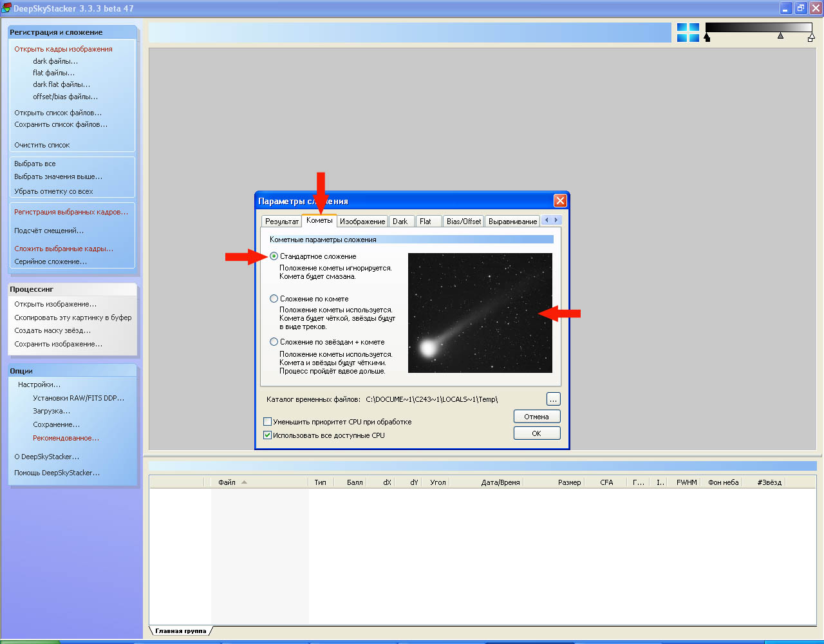The height and width of the screenshot is (644, 824).
Task: Choose Сложение по звёздам + комете option
Action: tap(274, 342)
